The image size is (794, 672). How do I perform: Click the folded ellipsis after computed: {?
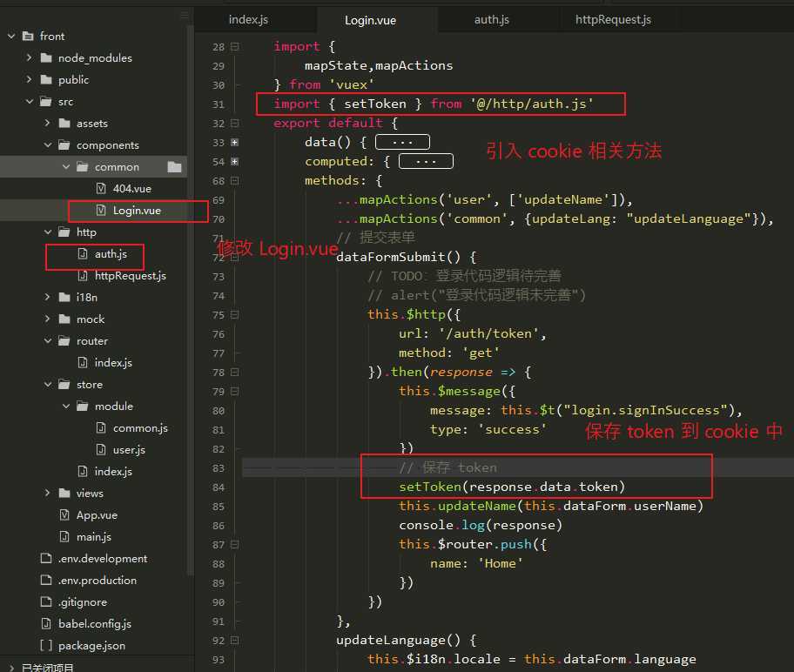(426, 162)
